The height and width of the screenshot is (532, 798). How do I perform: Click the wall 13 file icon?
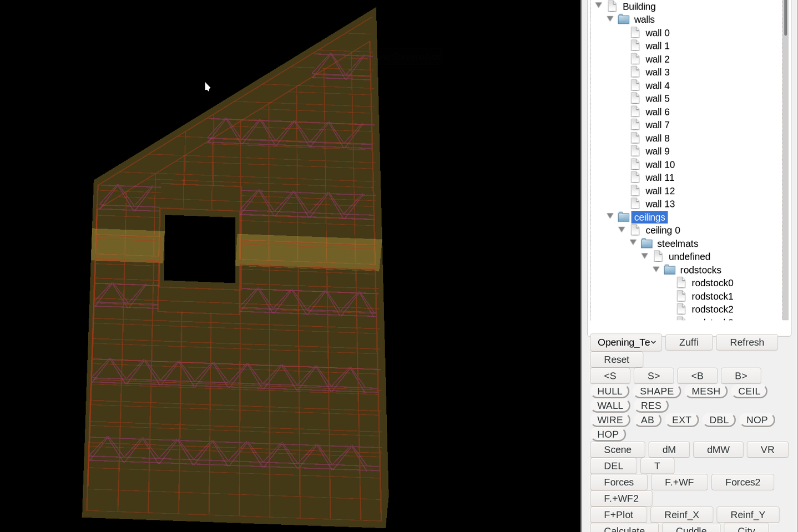click(635, 204)
